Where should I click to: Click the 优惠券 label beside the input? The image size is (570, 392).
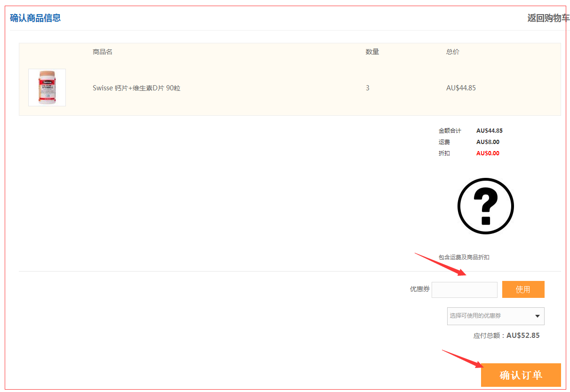click(x=419, y=289)
